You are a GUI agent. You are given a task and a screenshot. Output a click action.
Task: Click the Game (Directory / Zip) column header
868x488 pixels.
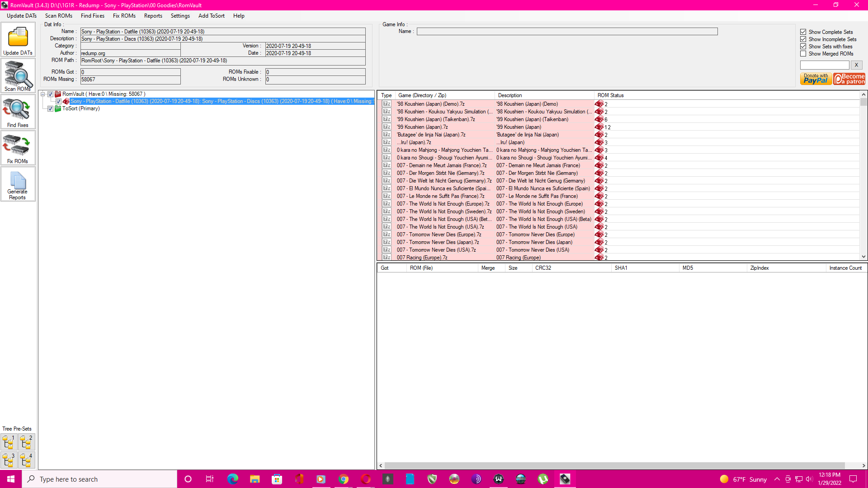tap(445, 95)
